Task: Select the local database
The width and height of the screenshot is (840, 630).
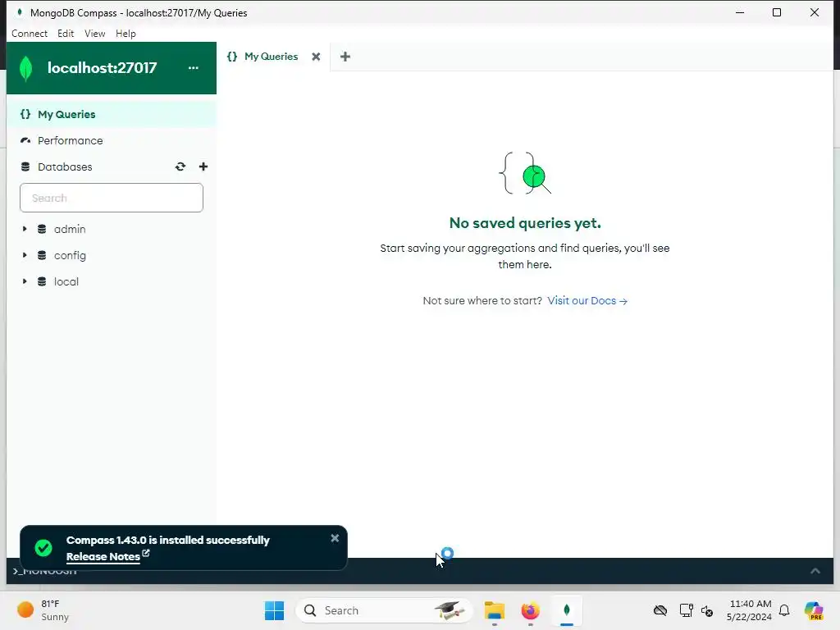Action: pos(66,282)
